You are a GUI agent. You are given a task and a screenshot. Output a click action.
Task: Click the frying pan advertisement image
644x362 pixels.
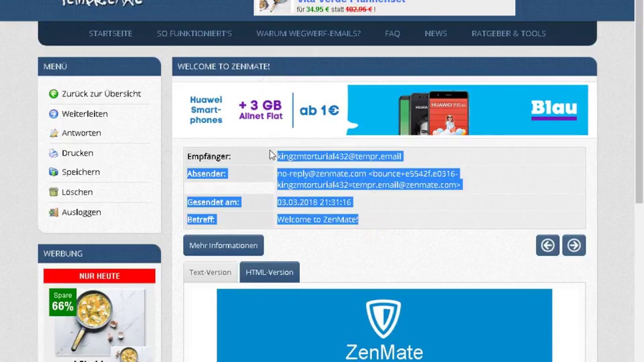coord(100,322)
